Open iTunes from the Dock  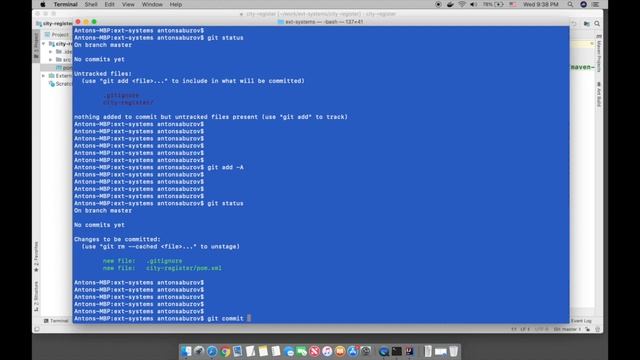pyautogui.click(x=327, y=351)
